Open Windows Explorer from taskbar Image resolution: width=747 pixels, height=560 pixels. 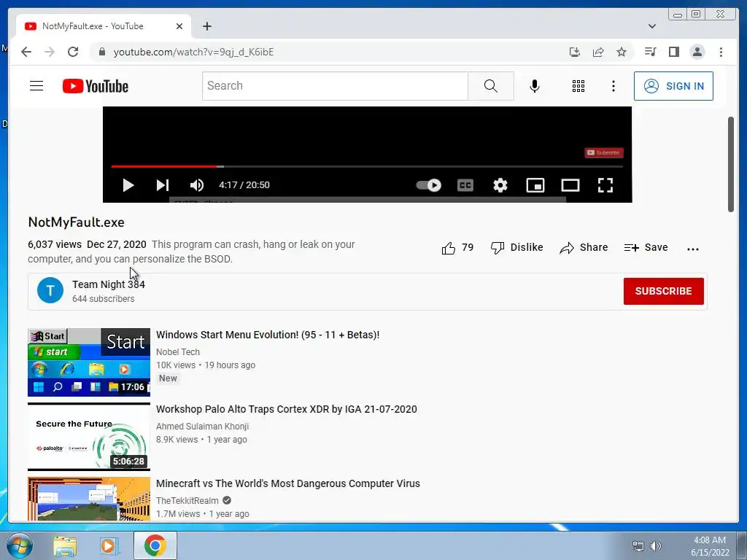coord(65,546)
